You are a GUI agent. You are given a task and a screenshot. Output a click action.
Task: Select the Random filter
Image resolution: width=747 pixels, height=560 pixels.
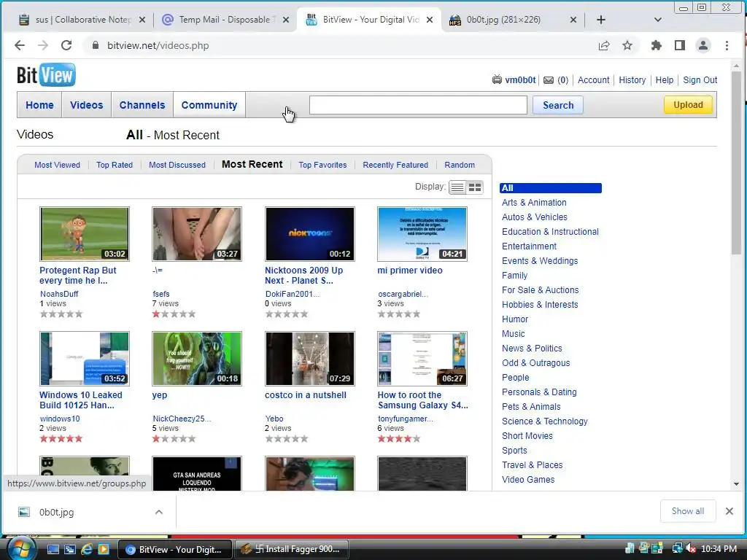tap(460, 165)
